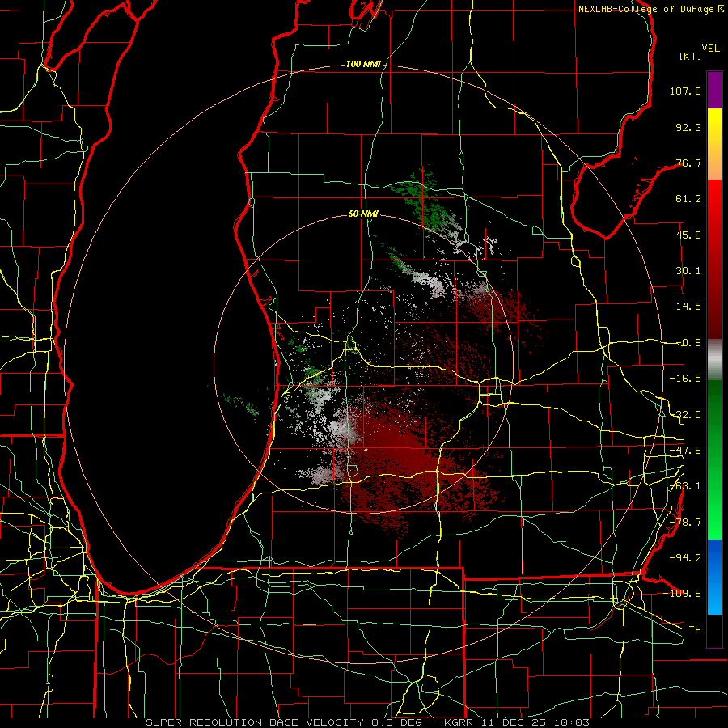
Task: Click the 107.8 velocity scale value
Action: pos(685,91)
